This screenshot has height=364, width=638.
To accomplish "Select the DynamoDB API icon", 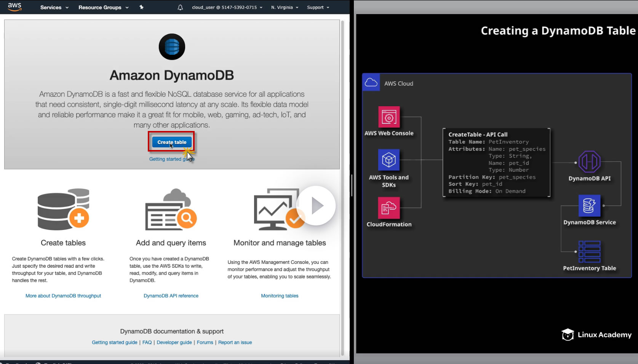I will (589, 162).
